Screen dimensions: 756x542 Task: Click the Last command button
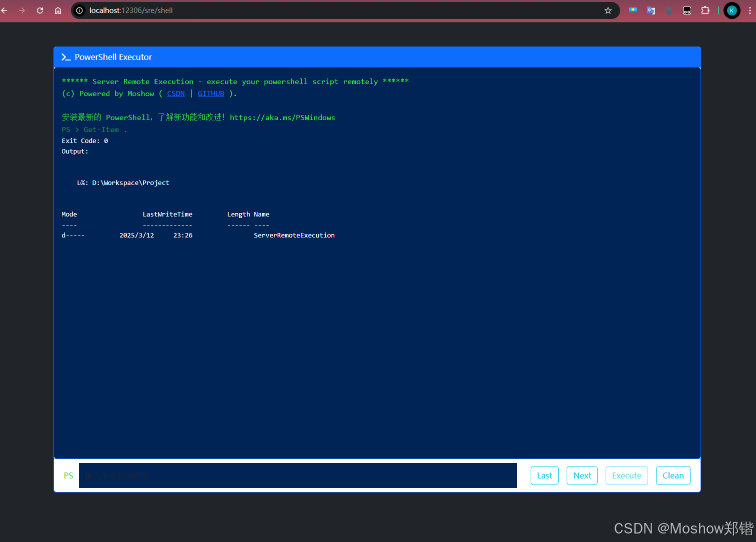click(545, 475)
